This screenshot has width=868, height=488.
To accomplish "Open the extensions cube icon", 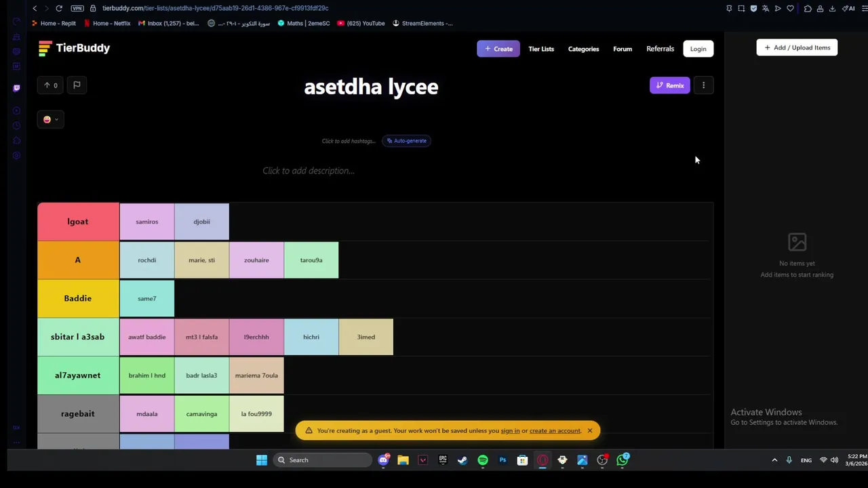I will coord(808,8).
